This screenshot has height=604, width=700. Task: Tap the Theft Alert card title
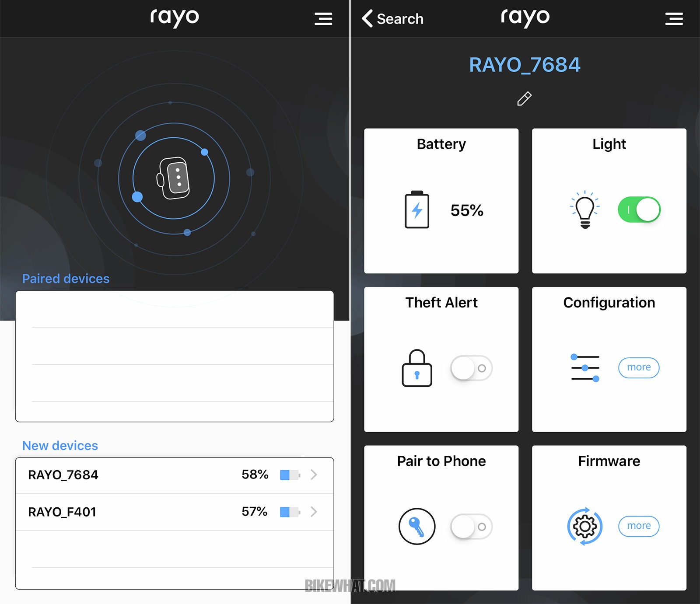[441, 303]
